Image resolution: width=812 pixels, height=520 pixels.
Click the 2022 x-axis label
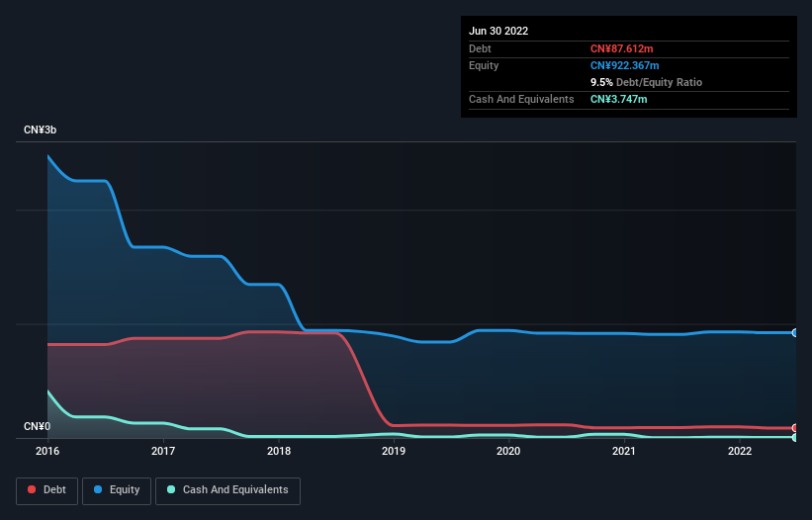pos(740,451)
